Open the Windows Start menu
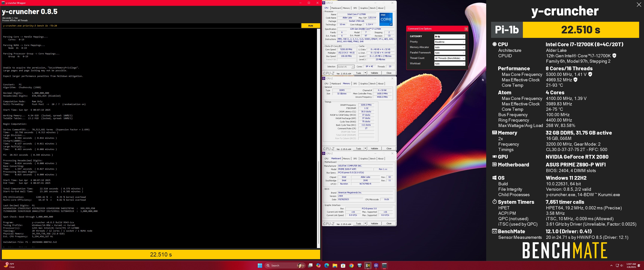644x270 pixels. (x=260, y=265)
